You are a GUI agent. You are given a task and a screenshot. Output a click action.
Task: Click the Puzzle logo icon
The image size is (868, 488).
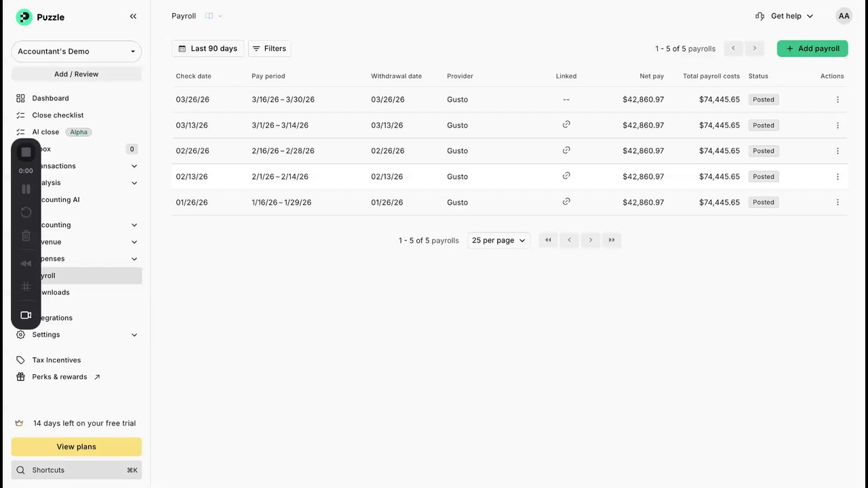point(24,17)
